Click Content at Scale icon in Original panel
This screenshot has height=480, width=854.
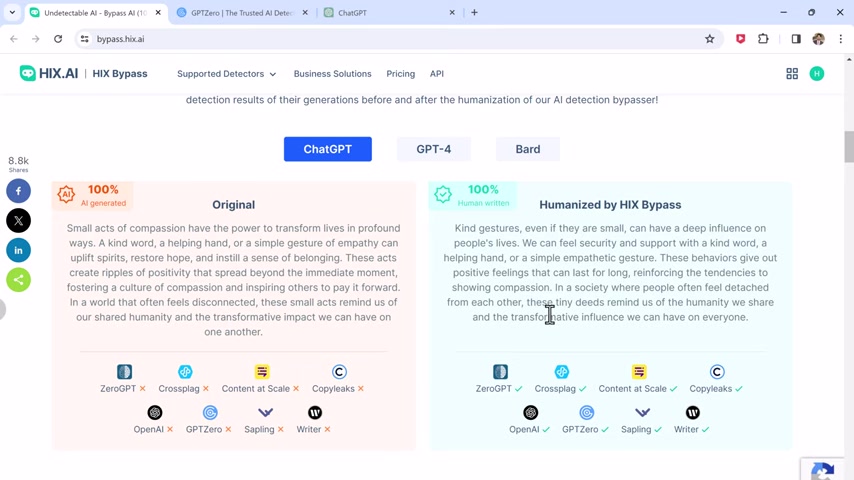tap(262, 372)
